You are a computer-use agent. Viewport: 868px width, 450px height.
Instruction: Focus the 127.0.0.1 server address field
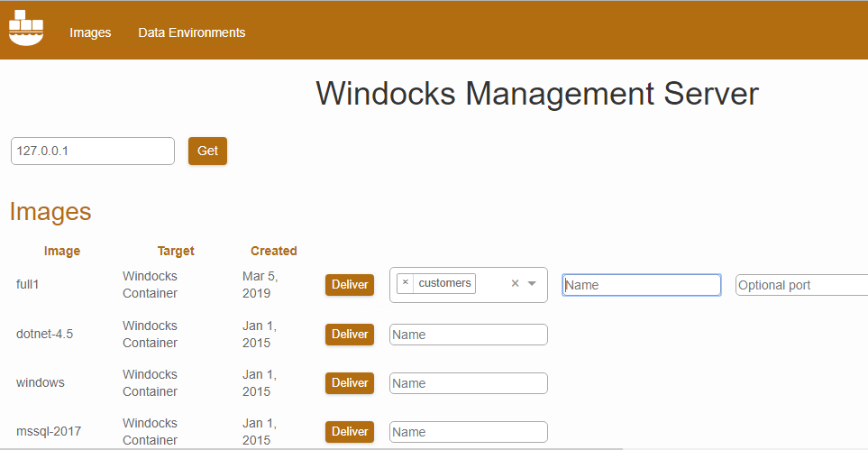pyautogui.click(x=93, y=151)
